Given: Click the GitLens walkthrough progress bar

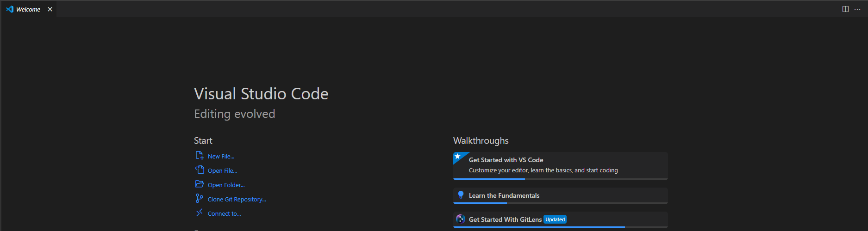Looking at the screenshot, I should tap(560, 227).
